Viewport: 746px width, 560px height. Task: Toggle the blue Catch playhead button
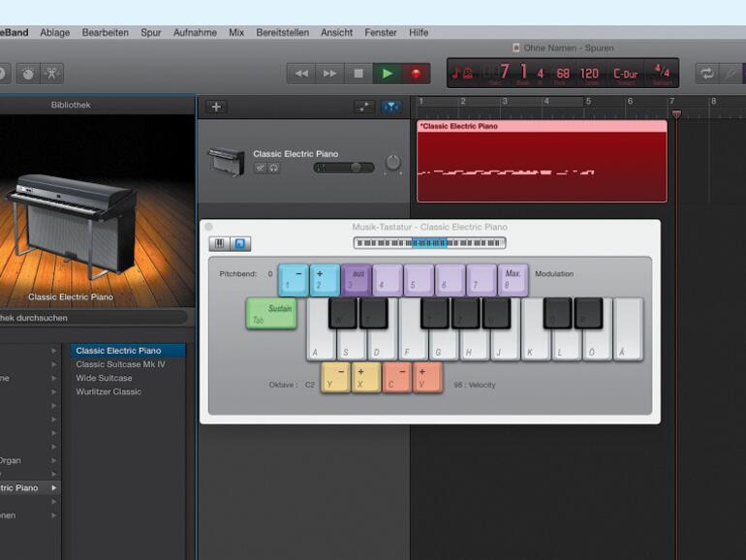tap(391, 107)
